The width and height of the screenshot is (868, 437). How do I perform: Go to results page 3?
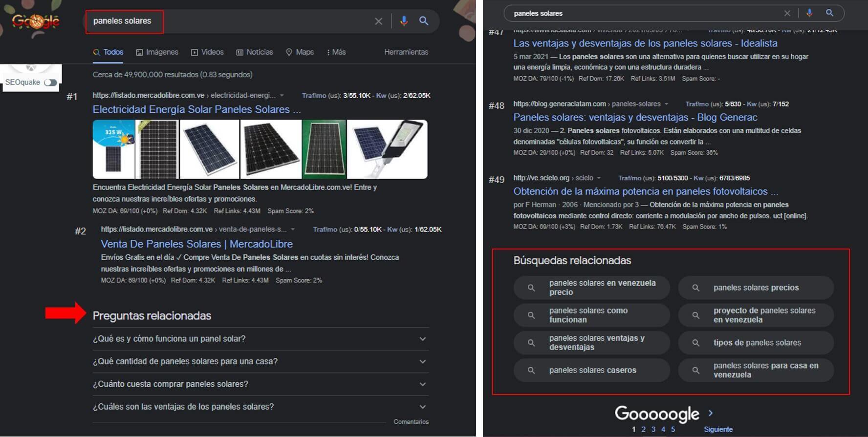tap(653, 429)
